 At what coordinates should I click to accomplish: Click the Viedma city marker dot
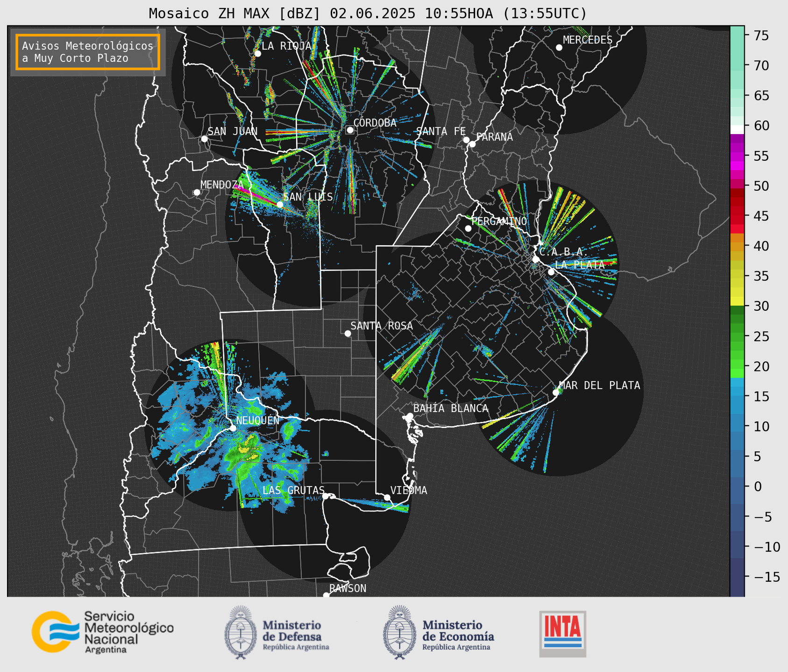(387, 497)
